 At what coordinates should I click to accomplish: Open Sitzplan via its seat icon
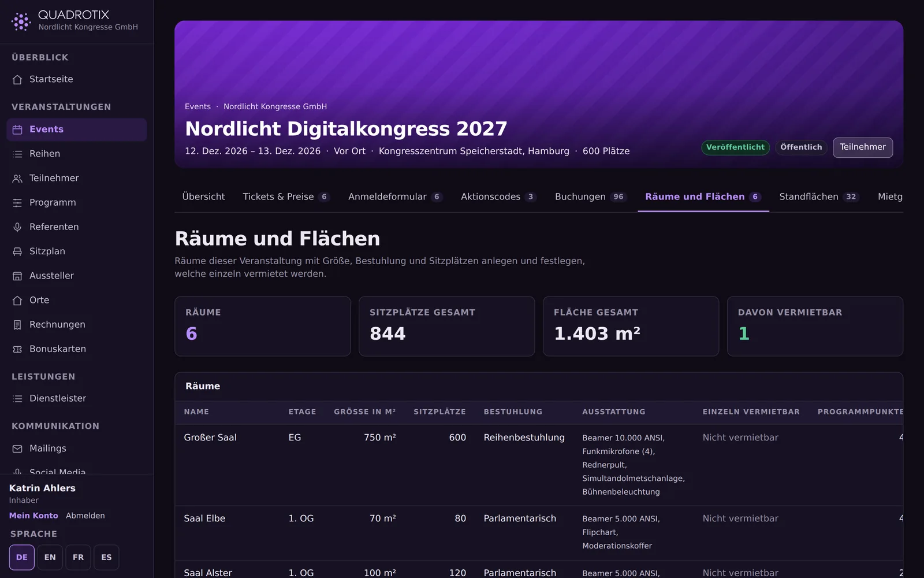tap(17, 251)
